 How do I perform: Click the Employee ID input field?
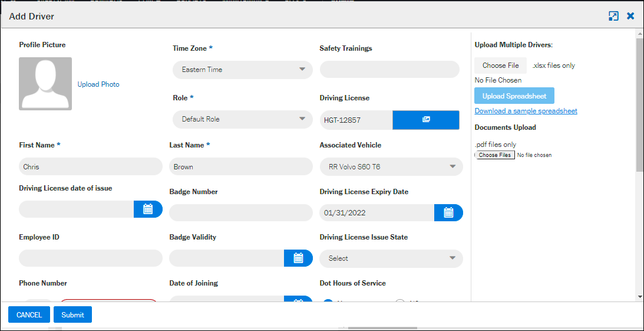coord(91,258)
